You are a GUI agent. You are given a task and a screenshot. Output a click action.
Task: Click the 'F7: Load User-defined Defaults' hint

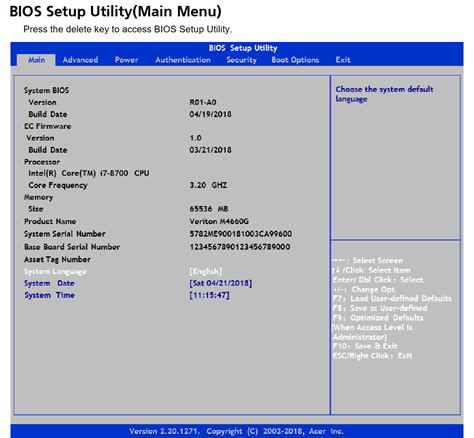pos(392,299)
